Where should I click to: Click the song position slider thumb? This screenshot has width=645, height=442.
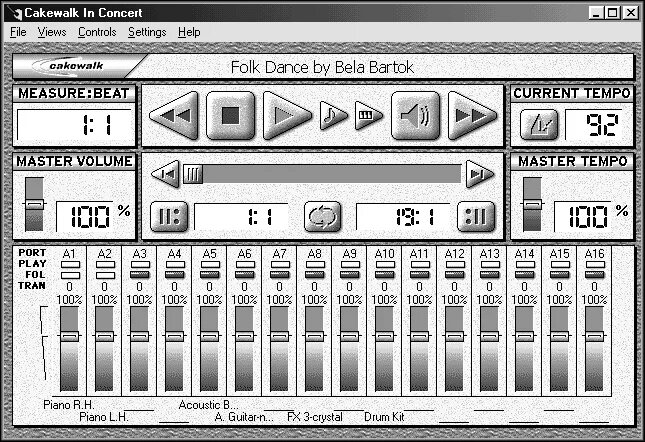pyautogui.click(x=193, y=174)
